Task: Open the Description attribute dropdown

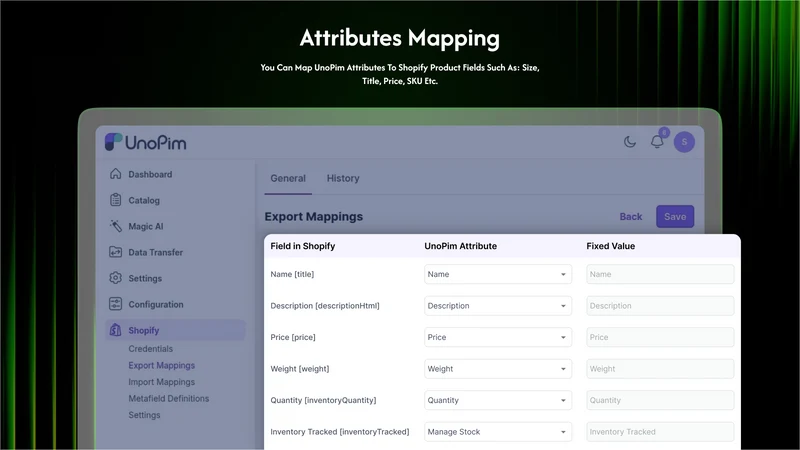Action: [497, 306]
